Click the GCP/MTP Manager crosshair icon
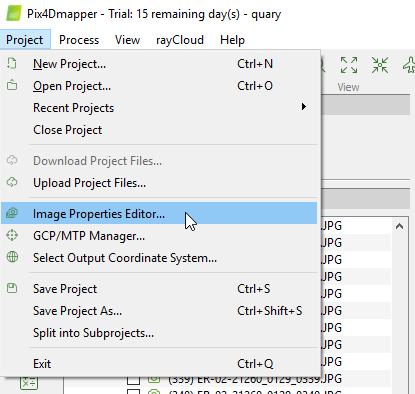Image resolution: width=415 pixels, height=394 pixels. 12,235
